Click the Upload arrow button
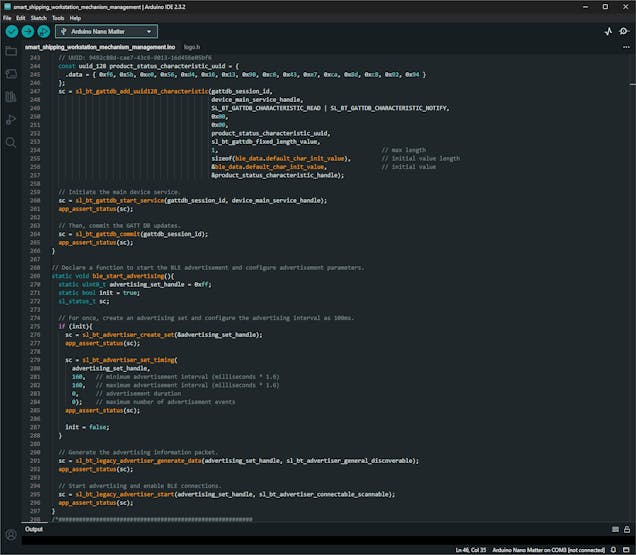The width and height of the screenshot is (636, 555). [27, 31]
